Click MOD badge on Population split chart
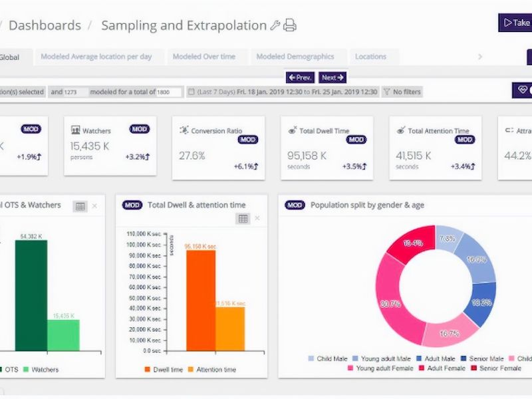This screenshot has width=532, height=399. pos(295,205)
